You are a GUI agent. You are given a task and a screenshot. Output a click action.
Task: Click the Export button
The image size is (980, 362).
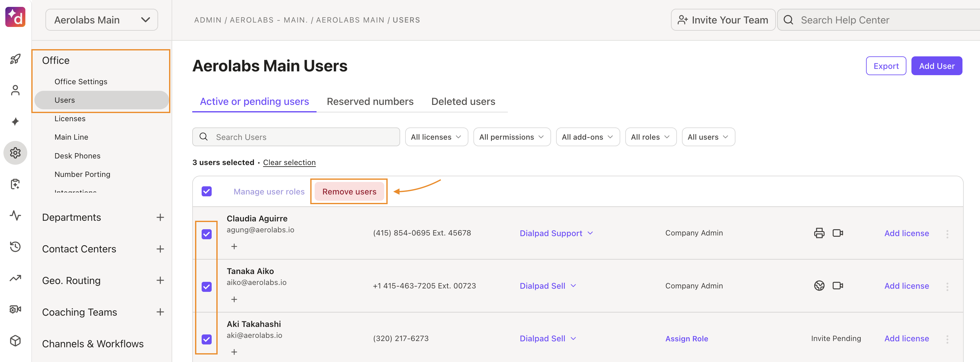tap(886, 66)
